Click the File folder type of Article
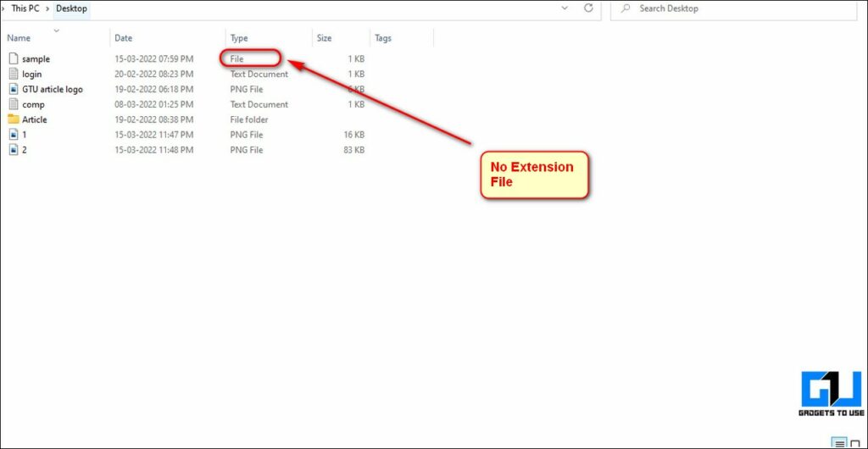 [x=249, y=119]
